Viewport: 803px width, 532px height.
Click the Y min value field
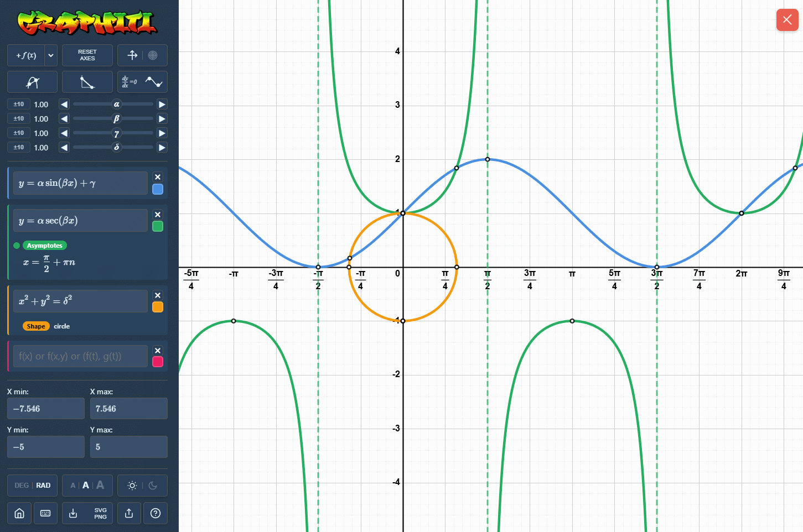coord(46,447)
